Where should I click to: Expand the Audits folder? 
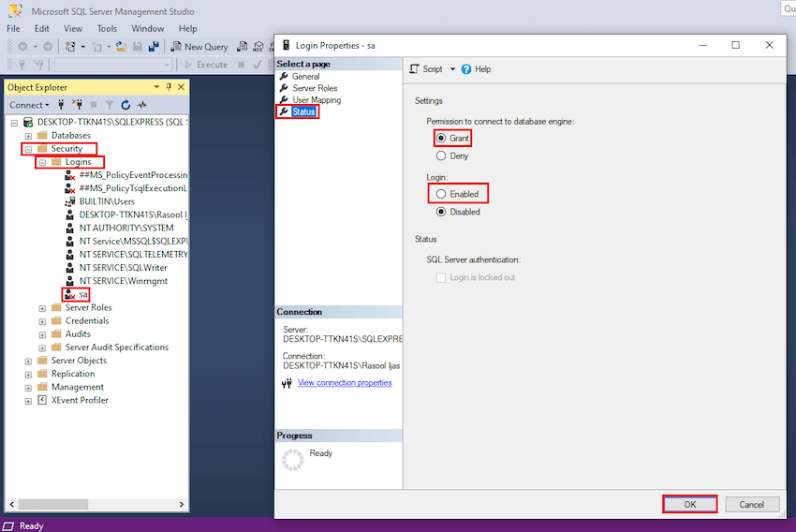(42, 334)
